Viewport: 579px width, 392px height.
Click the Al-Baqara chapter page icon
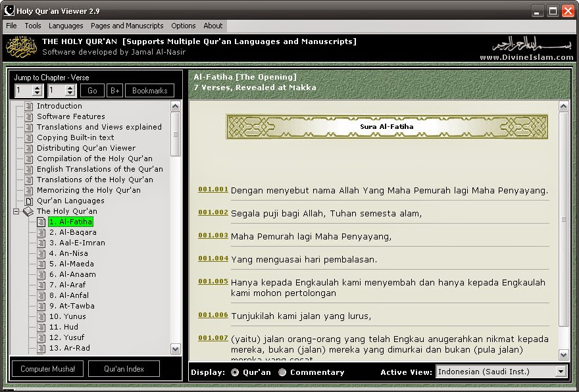(41, 233)
